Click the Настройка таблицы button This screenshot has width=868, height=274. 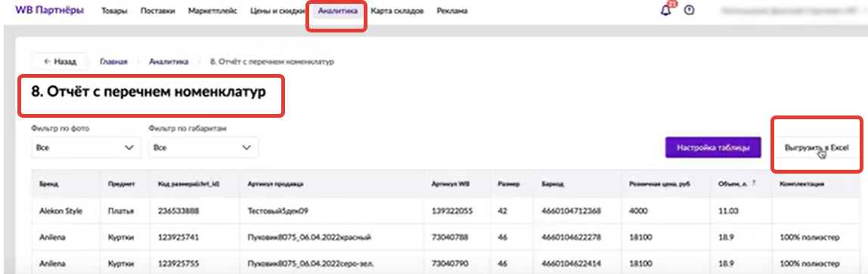713,147
